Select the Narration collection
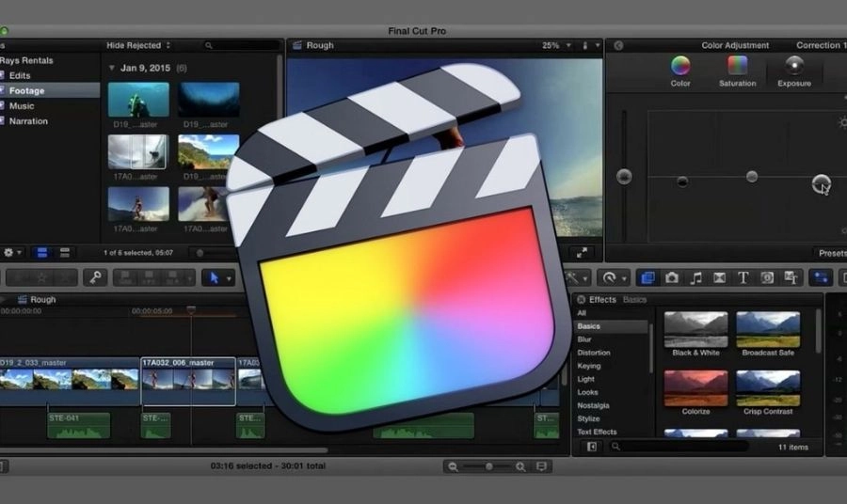This screenshot has width=847, height=504. point(28,121)
